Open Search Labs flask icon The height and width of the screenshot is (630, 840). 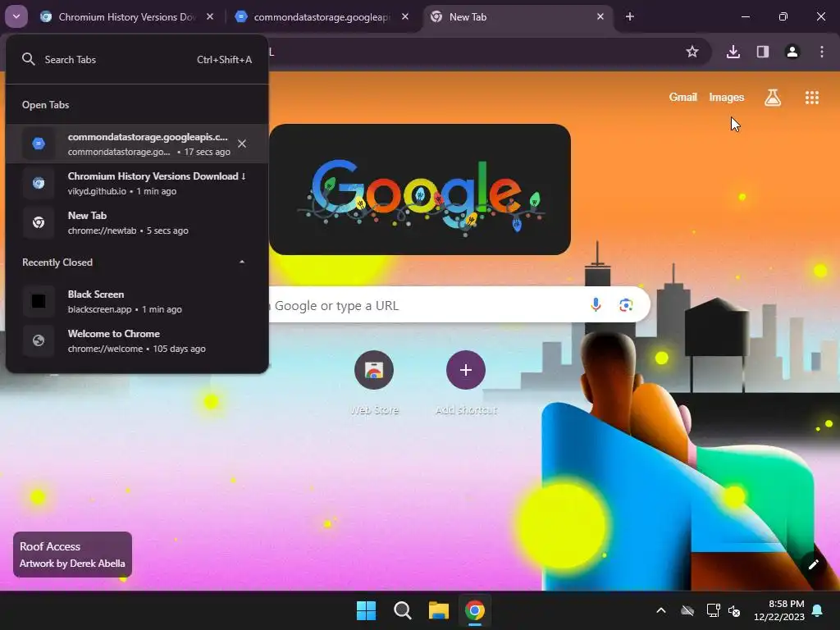click(773, 98)
